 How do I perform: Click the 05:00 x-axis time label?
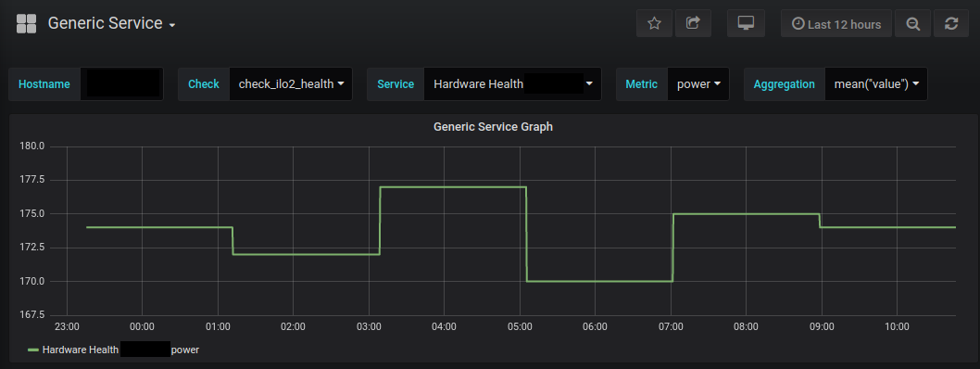520,327
